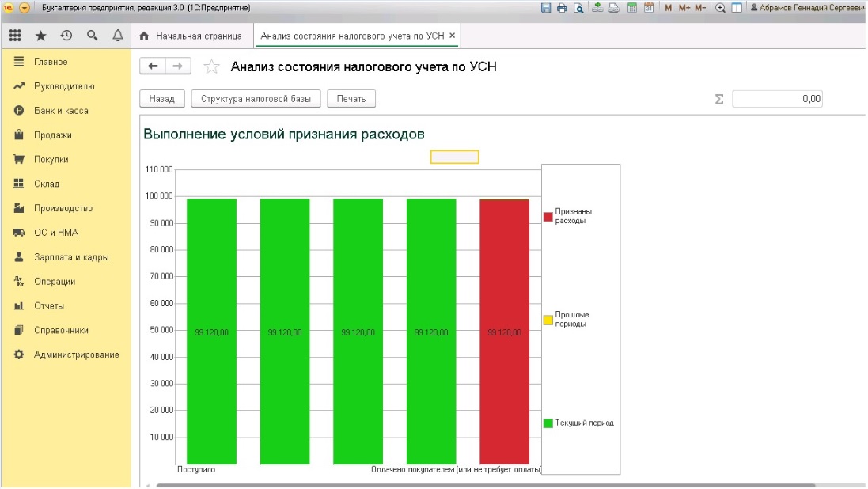The image size is (868, 489).
Task: Click the save floppy disk icon
Action: 546,8
